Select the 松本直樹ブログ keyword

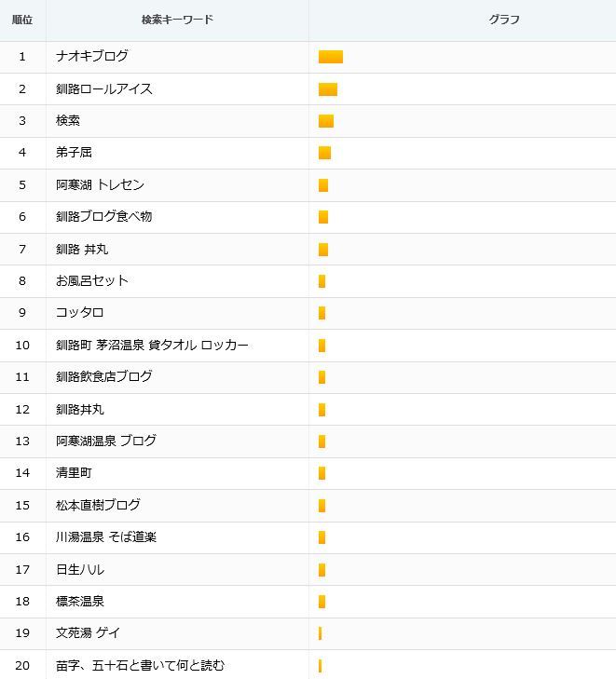(98, 505)
